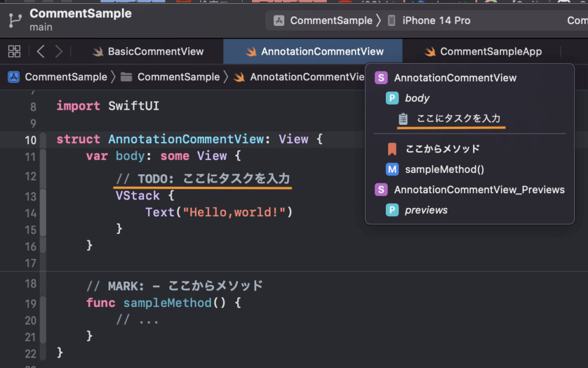
Task: Click the scheme app icon in toolbar
Action: coord(278,20)
